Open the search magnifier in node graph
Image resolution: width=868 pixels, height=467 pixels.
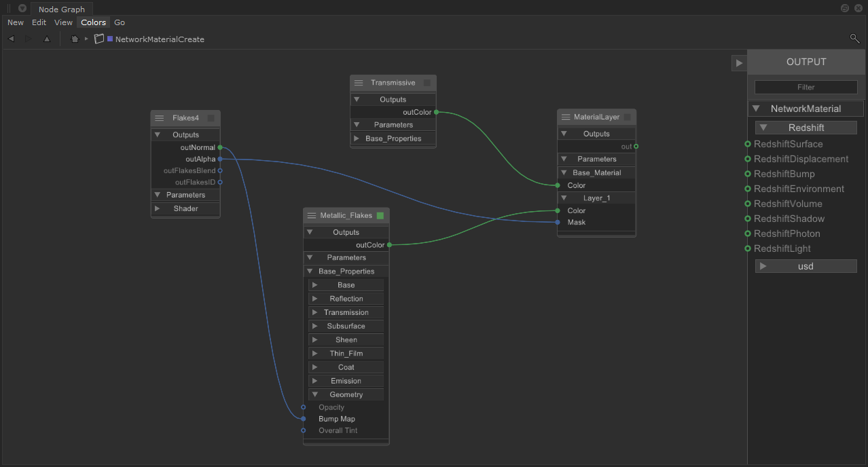[x=854, y=39]
